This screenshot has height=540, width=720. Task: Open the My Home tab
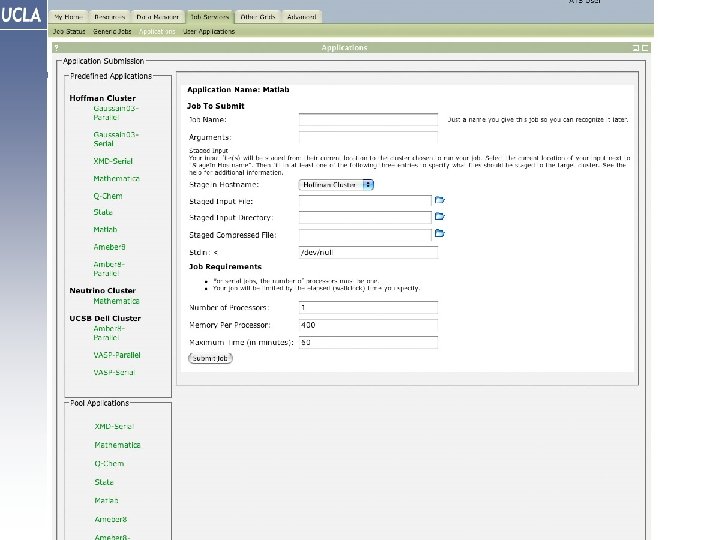click(69, 17)
